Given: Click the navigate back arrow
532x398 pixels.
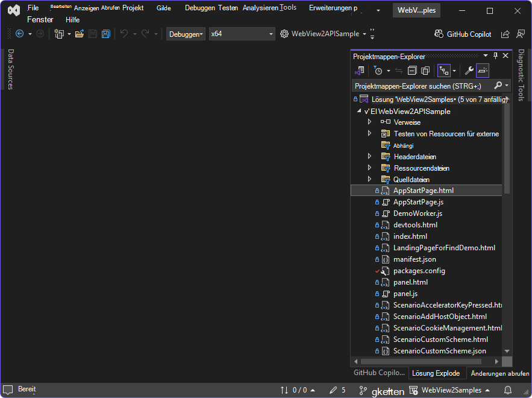Looking at the screenshot, I should pyautogui.click(x=19, y=34).
